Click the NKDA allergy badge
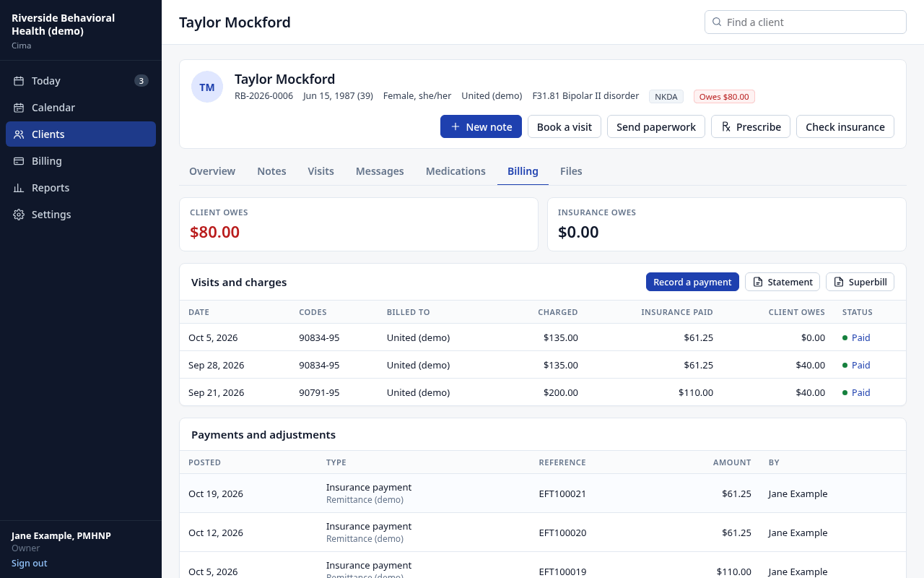Viewport: 924px width, 578px height. [666, 96]
